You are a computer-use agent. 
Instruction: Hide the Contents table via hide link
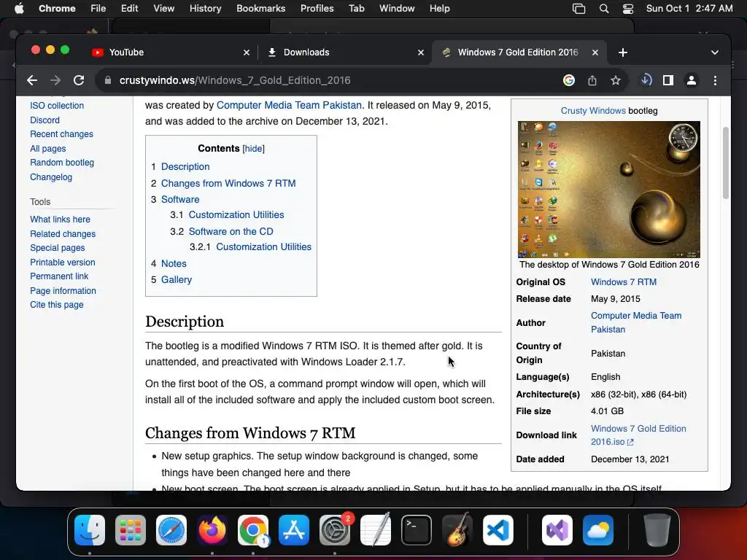click(253, 149)
